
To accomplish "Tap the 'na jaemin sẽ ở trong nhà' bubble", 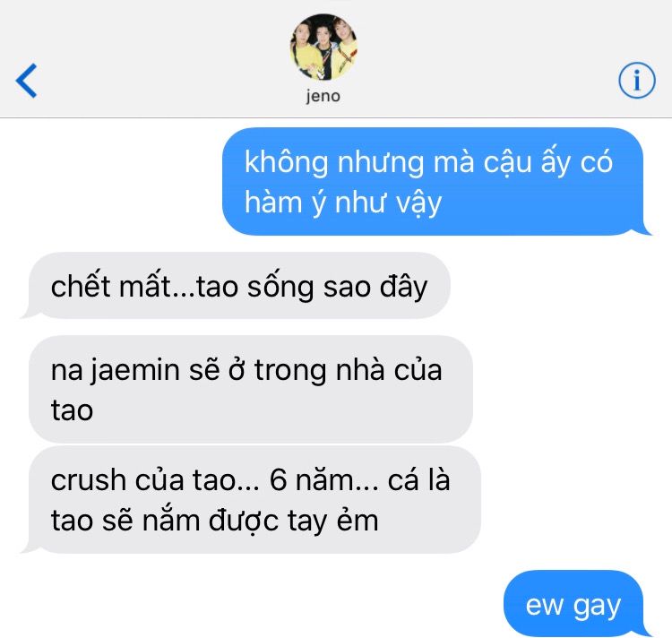I will 251,389.
